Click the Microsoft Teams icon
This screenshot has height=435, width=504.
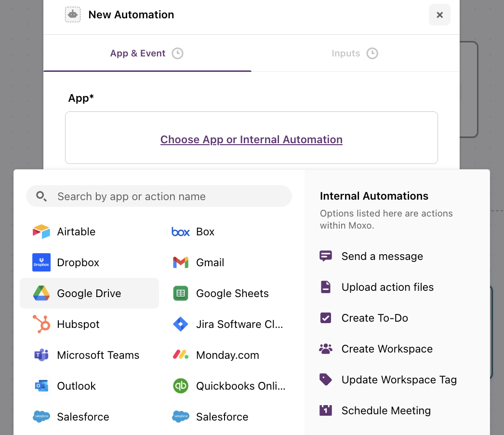tap(41, 355)
